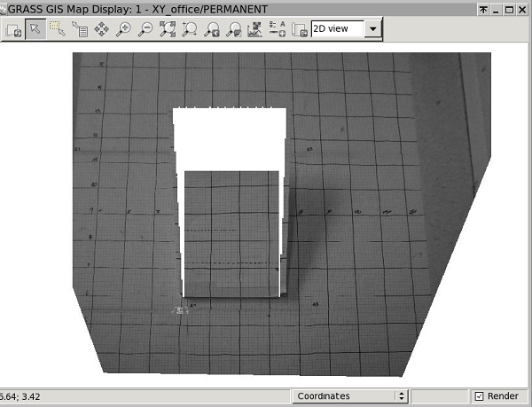
Task: Click the Save display to file icon
Action: click(x=299, y=29)
